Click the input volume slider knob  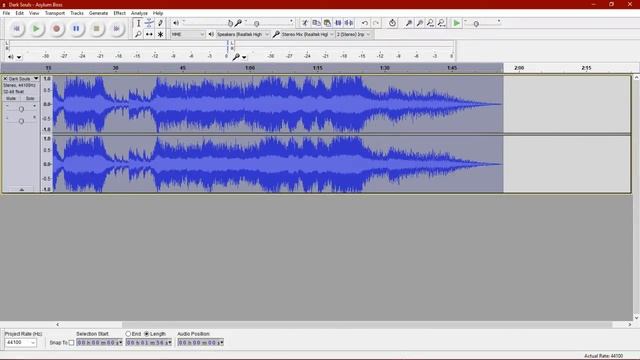[257, 23]
